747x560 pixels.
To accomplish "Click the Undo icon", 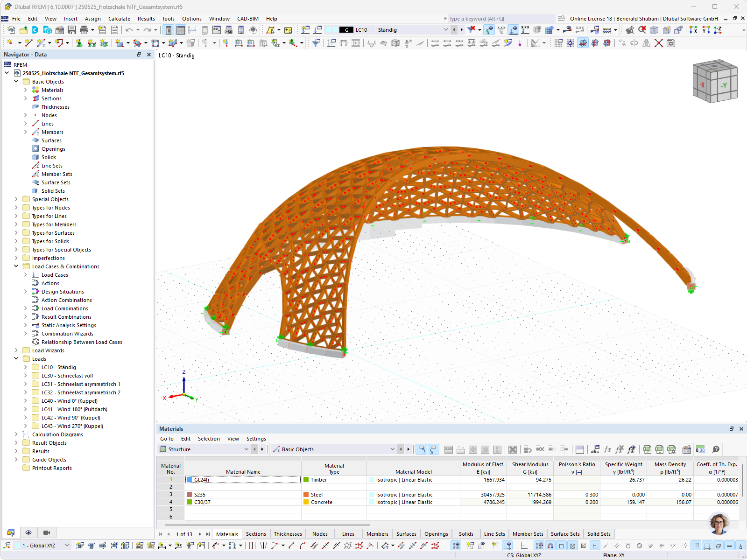I will 128,30.
